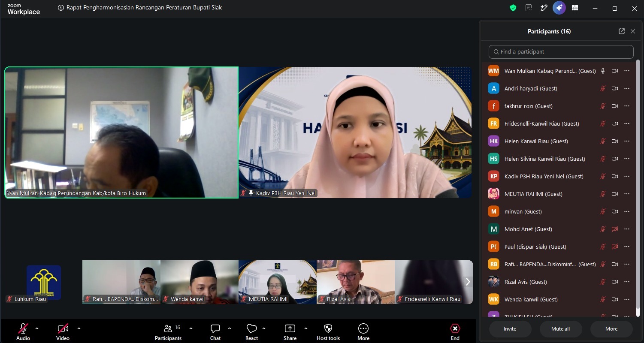Image resolution: width=644 pixels, height=343 pixels.
Task: Open the More options menu in toolbar
Action: [x=363, y=332]
